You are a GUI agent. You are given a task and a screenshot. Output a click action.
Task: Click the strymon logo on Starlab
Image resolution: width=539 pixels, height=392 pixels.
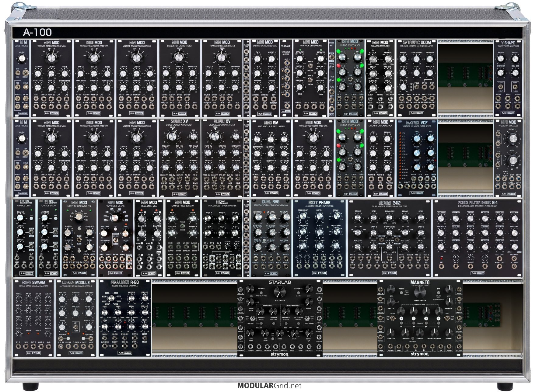(279, 354)
